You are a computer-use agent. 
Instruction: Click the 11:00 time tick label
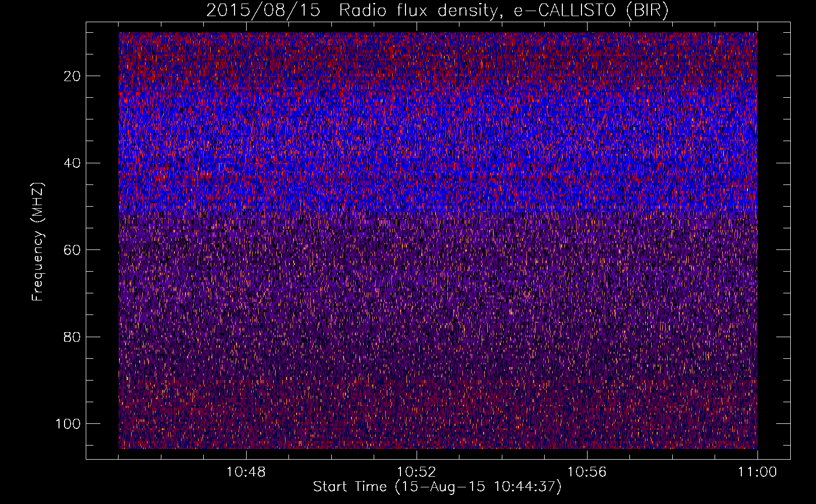757,472
